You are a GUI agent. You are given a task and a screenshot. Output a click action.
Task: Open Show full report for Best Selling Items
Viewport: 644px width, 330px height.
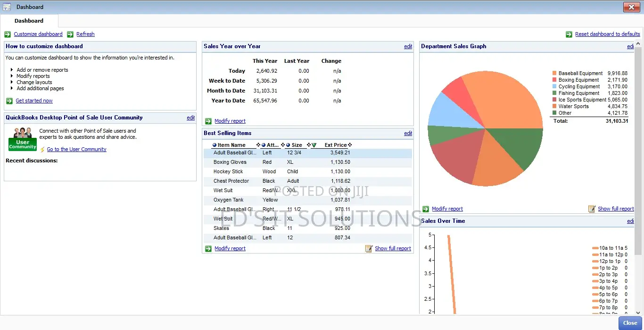pyautogui.click(x=393, y=248)
